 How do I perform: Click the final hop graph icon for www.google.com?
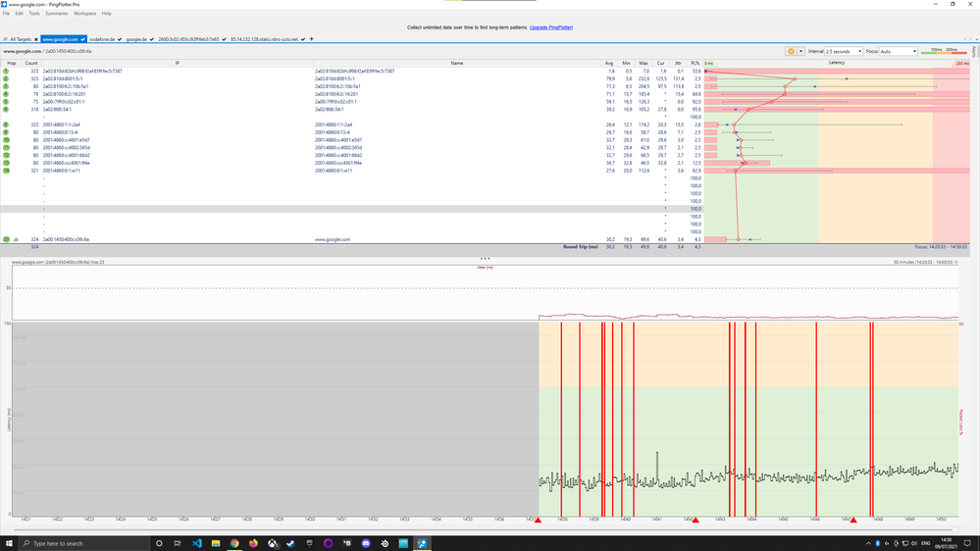coord(16,239)
